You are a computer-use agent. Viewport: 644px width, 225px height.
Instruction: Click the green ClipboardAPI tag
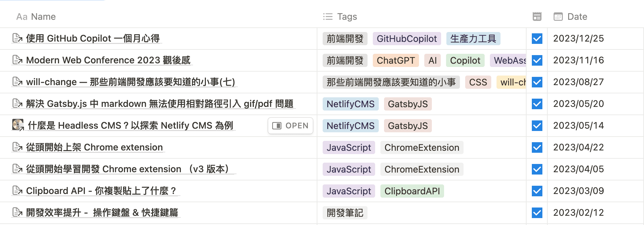[412, 191]
